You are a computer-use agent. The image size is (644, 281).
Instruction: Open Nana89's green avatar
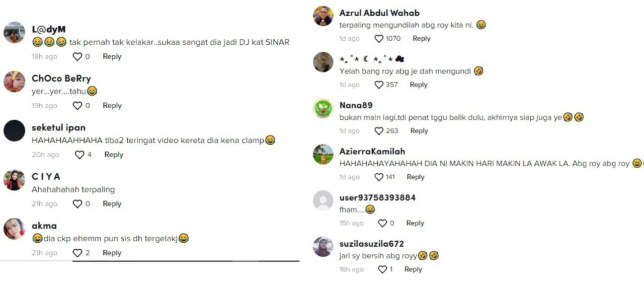point(323,108)
